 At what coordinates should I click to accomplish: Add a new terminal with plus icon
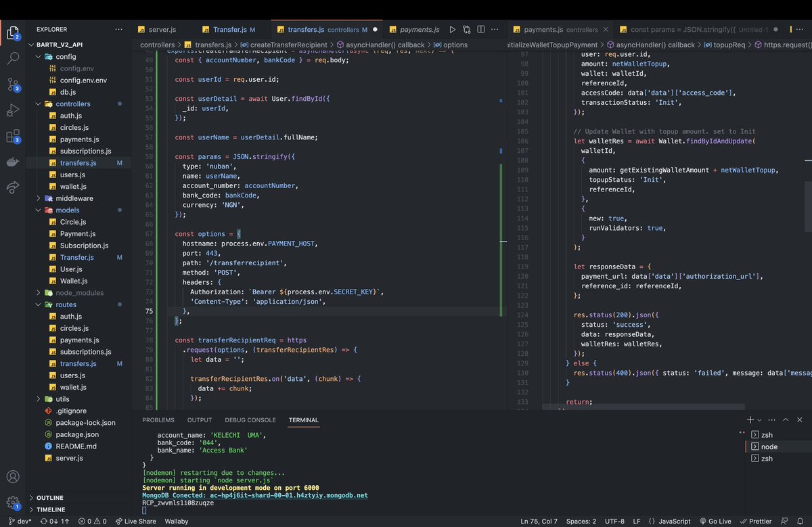pyautogui.click(x=750, y=420)
